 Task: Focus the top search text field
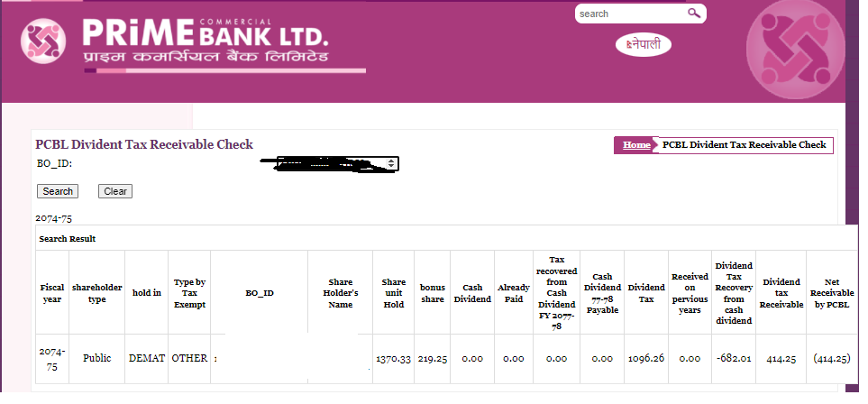630,14
